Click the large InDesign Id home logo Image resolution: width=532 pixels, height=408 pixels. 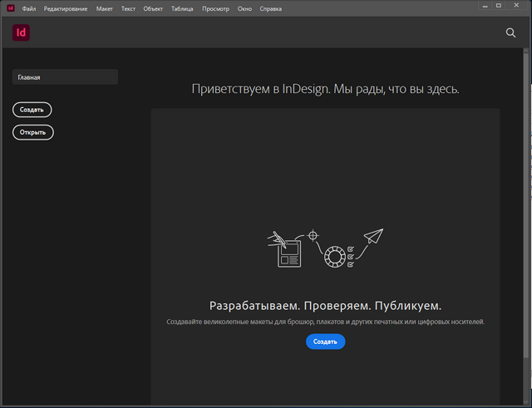pos(22,33)
